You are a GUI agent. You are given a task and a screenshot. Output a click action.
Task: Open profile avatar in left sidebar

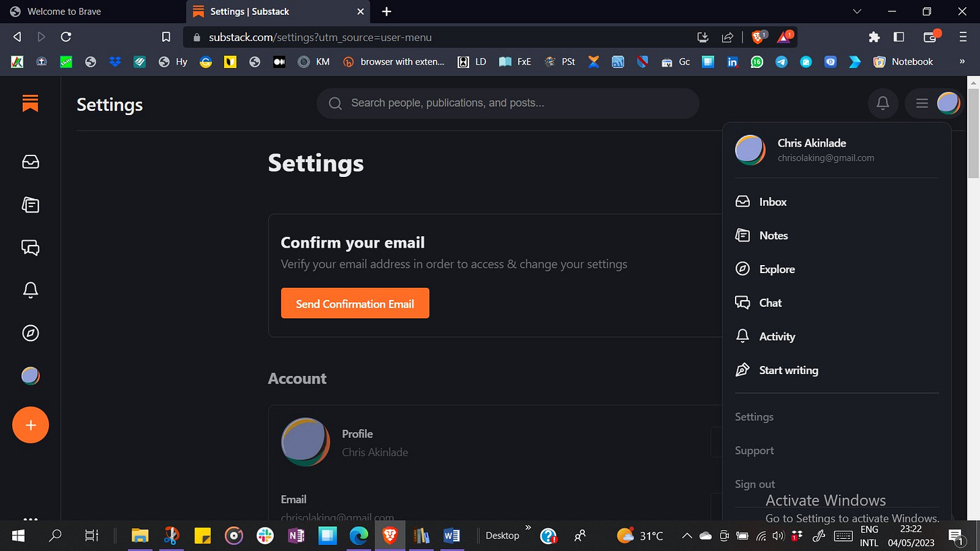pos(30,376)
